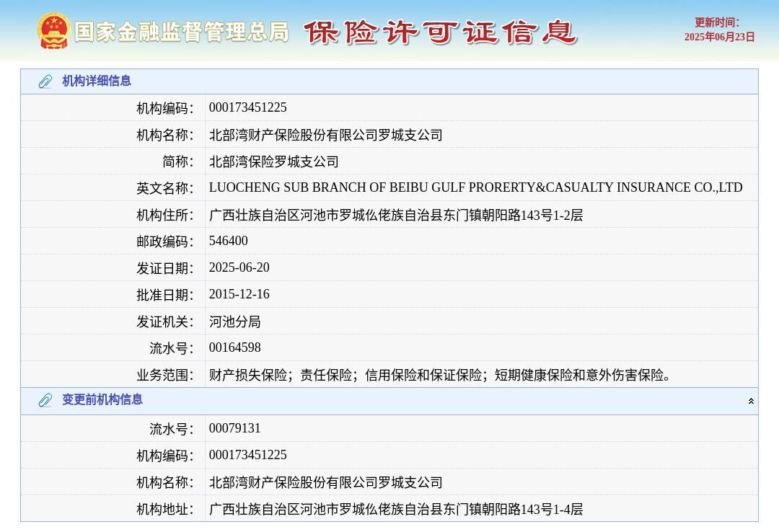Click the 机构地址 label
Viewport: 779px width, 532px height.
click(165, 509)
